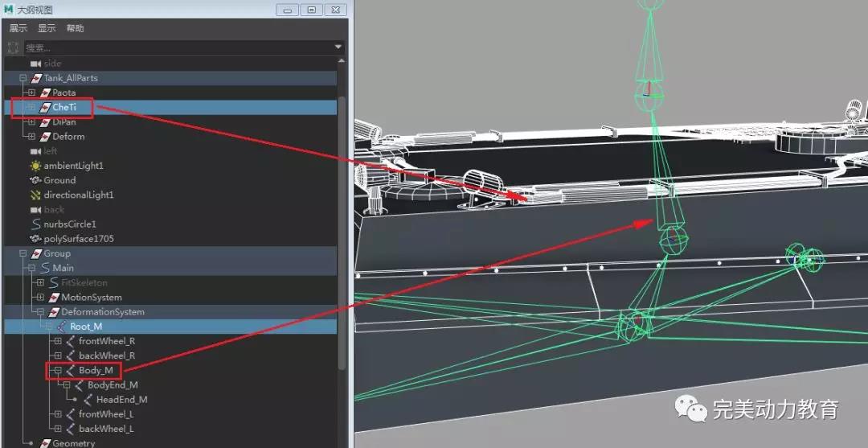Collapse the Root_M joint hierarchy
Image resolution: width=868 pixels, height=448 pixels.
(49, 327)
